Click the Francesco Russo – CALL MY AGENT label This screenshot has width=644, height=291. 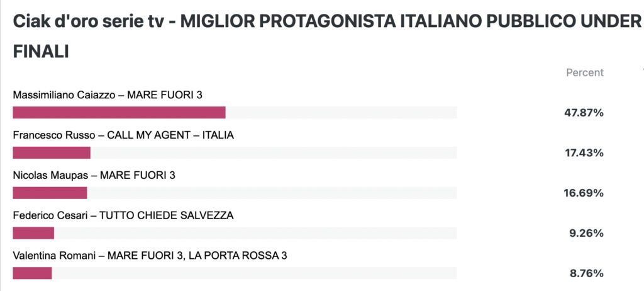123,135
